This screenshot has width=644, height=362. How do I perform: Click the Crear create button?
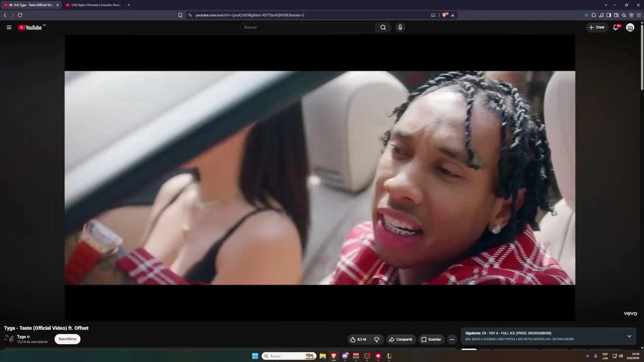(x=597, y=27)
